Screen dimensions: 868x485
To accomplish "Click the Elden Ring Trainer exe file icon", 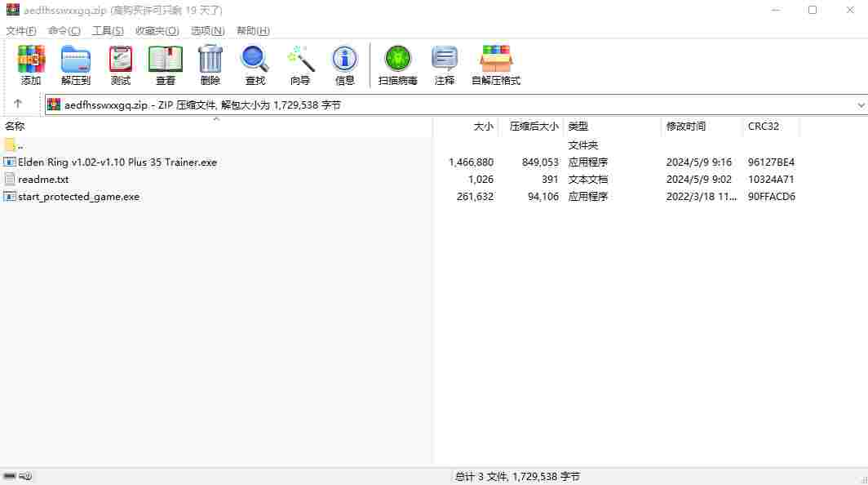I will pos(10,162).
